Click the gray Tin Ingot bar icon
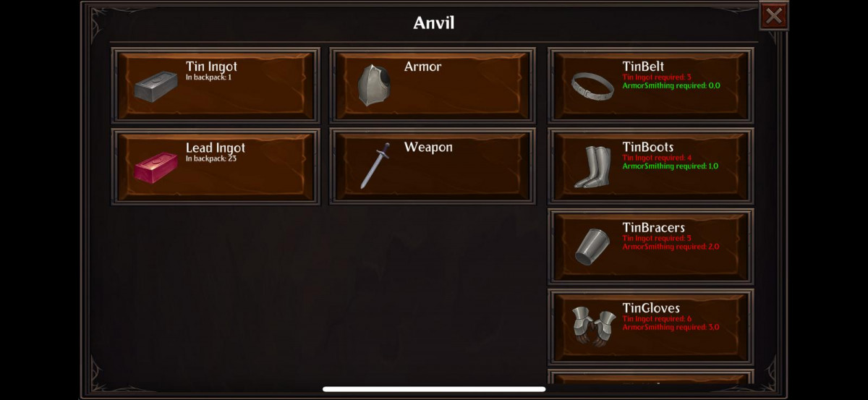868x400 pixels. point(156,86)
